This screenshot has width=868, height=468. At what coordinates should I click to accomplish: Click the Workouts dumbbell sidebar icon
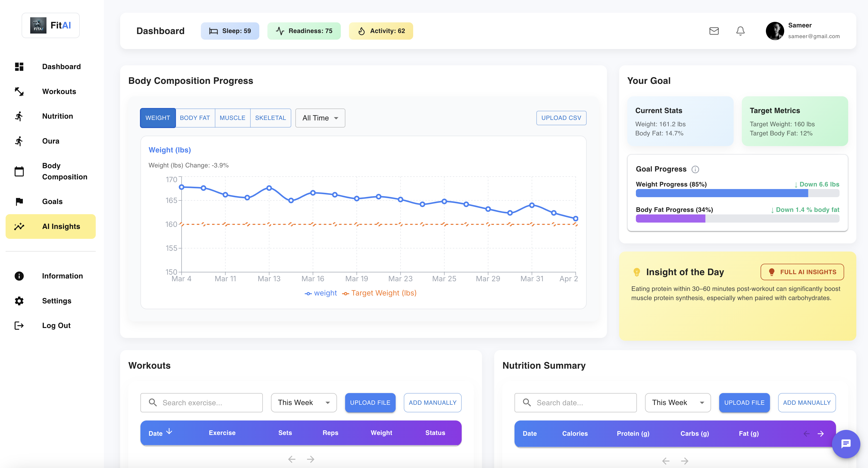click(x=19, y=91)
